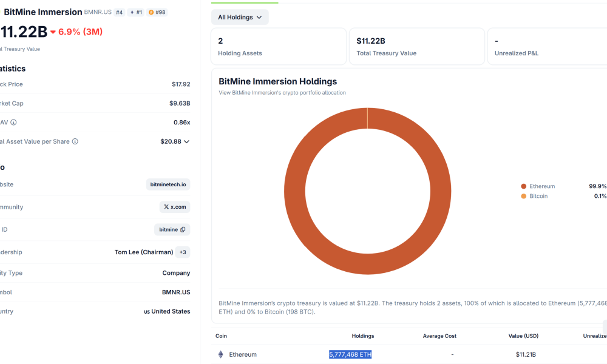This screenshot has height=364, width=607.
Task: Click the red down-arrow next to 6.9%
Action: pyautogui.click(x=53, y=32)
